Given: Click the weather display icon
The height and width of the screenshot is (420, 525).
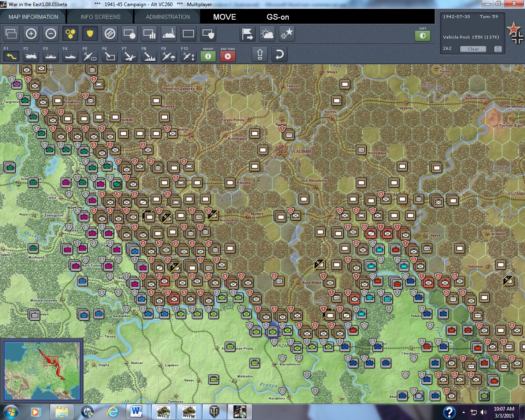Looking at the screenshot, I should 267,34.
